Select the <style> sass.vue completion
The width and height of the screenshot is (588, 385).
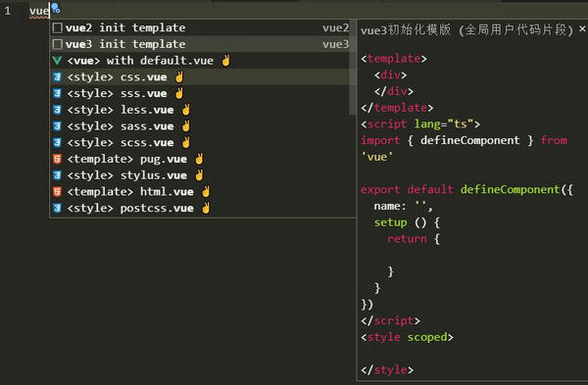click(x=203, y=126)
